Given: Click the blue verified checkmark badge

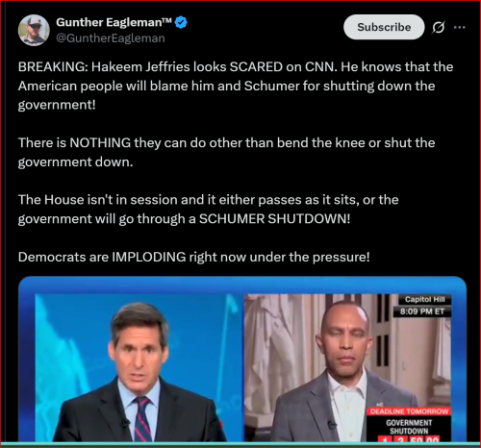Looking at the screenshot, I should click(x=182, y=22).
